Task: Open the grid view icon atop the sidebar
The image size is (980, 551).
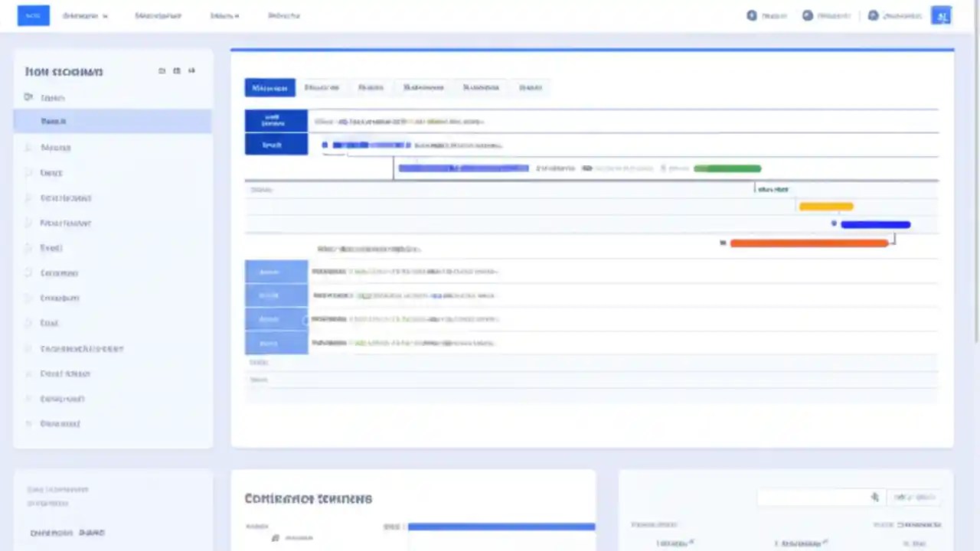Action: point(176,70)
